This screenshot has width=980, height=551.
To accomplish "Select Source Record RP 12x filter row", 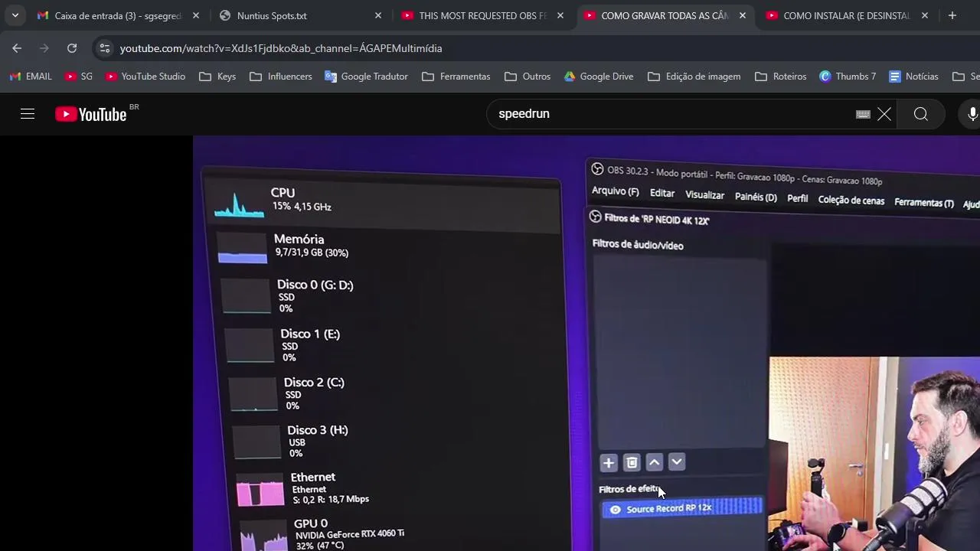I will pos(682,508).
